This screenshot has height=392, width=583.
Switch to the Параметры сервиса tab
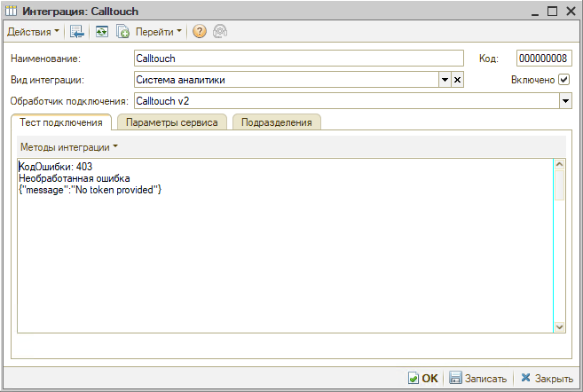(172, 122)
